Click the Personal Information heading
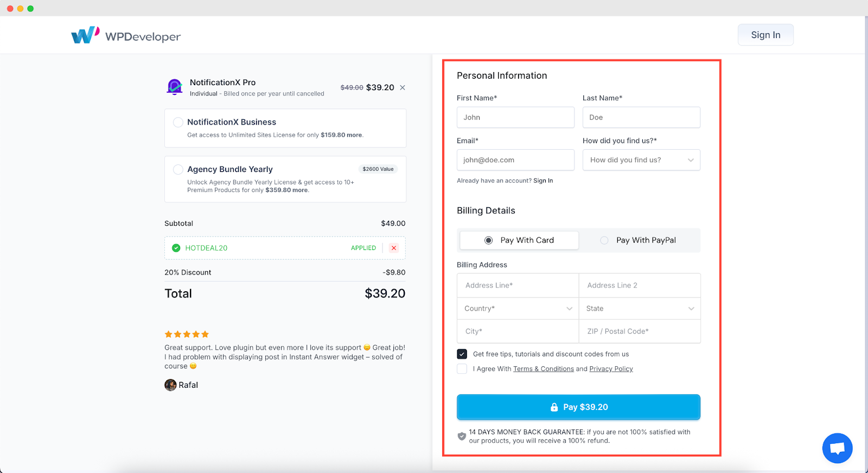 pyautogui.click(x=502, y=75)
